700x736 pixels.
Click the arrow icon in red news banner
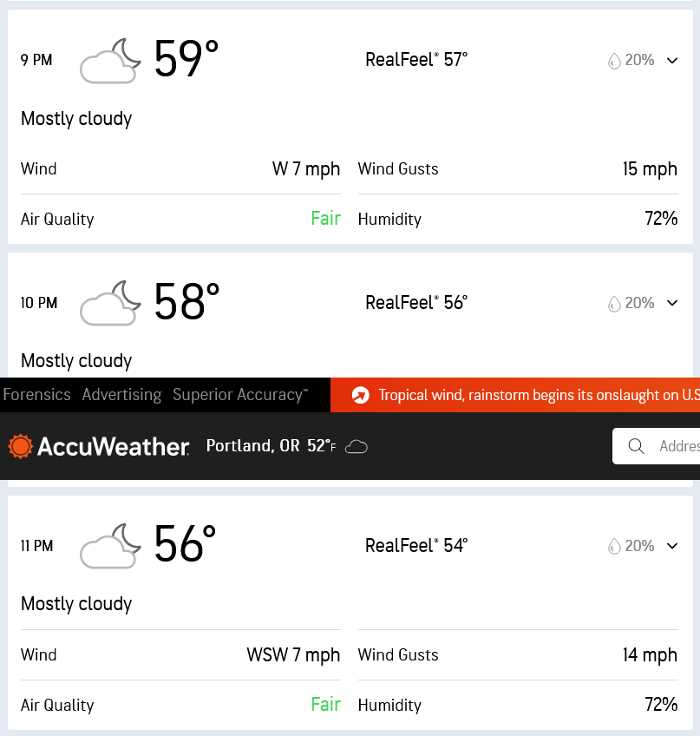click(x=361, y=396)
